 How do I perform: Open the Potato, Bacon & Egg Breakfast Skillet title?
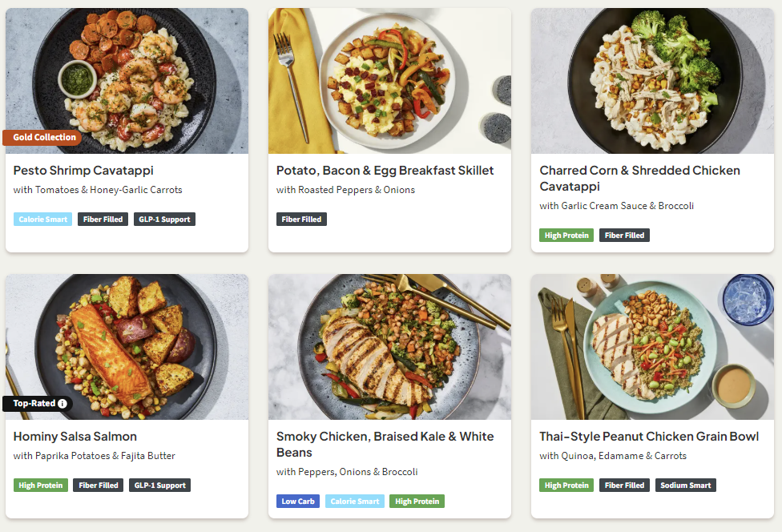[x=385, y=171]
